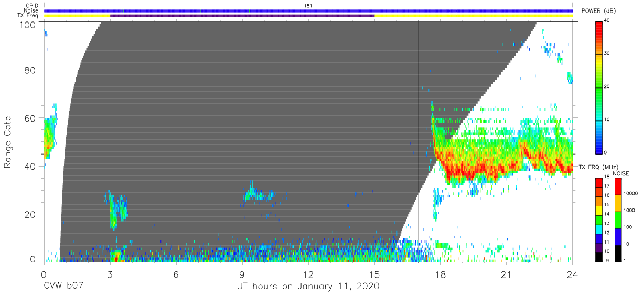Click the 'NOISE' legend title

620,173
